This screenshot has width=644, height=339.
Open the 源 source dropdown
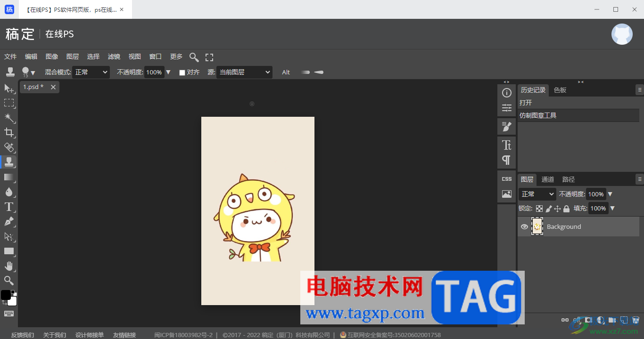244,72
